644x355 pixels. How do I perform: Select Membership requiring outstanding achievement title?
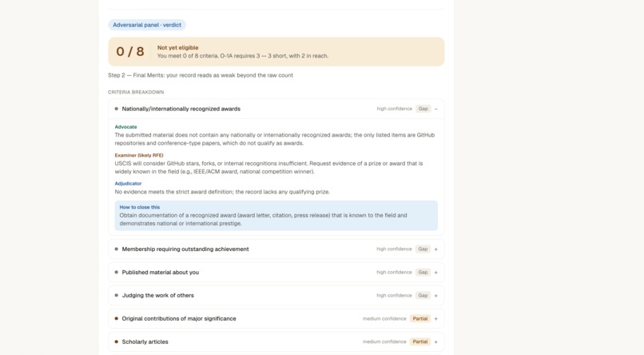[x=185, y=249]
